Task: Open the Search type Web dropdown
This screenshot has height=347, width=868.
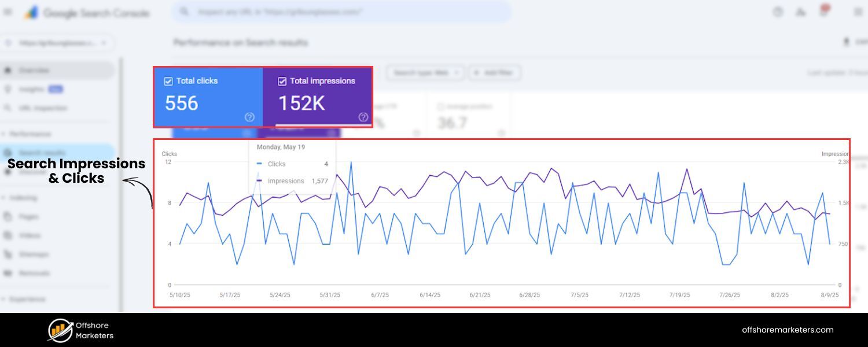Action: [424, 72]
